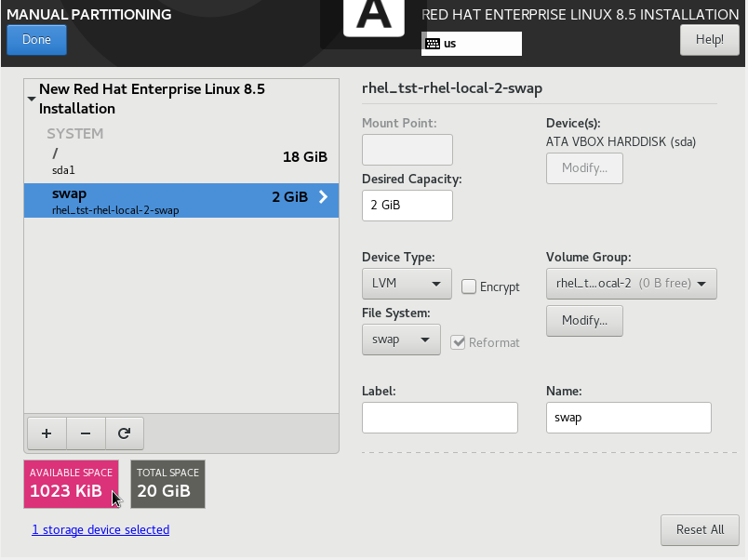Click the RED HAT ENTERPRISE LINUX 8.5 INSTALLATION title

coord(581,14)
